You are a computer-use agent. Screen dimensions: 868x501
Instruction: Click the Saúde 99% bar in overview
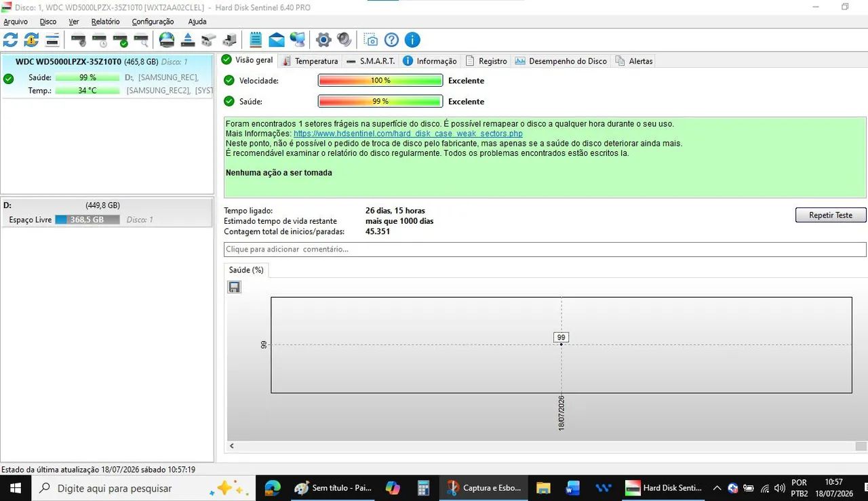coord(380,101)
